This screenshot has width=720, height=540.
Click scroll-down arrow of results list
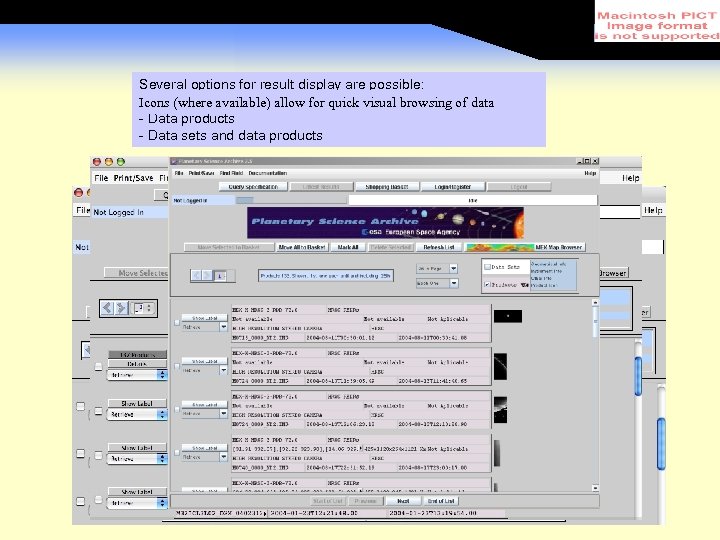click(x=595, y=488)
